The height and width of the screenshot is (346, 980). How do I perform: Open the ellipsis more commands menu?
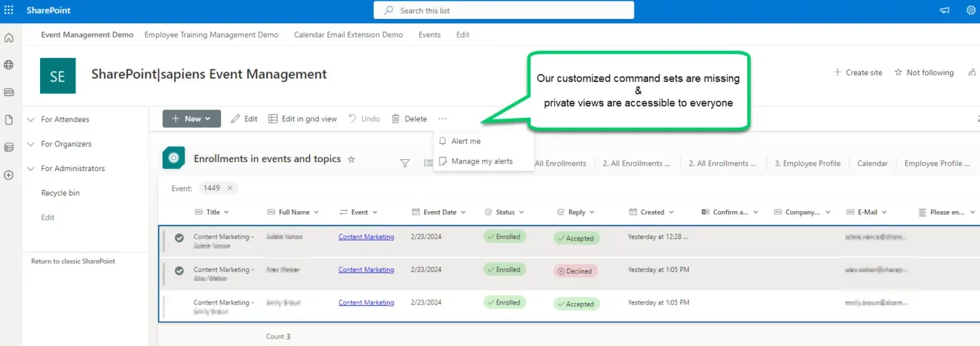click(443, 119)
